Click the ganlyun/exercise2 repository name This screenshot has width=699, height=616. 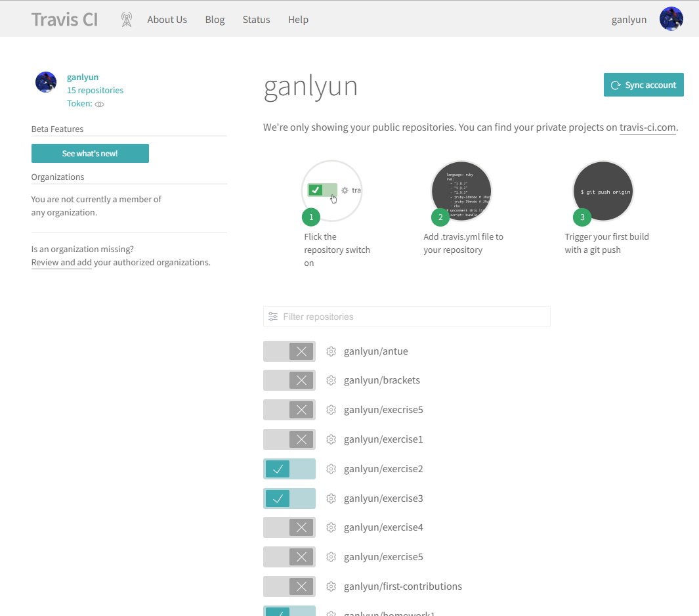(383, 469)
